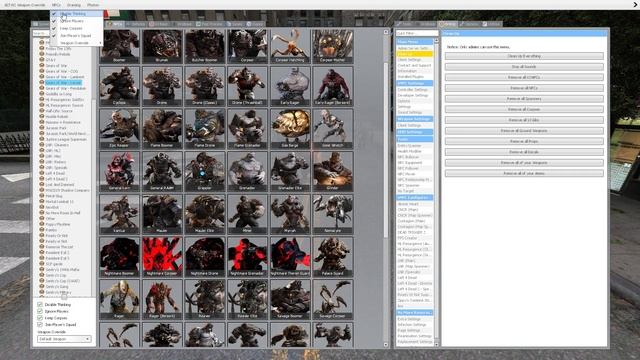
Task: Click the icon beside Mortal Kombat 11
Action: tap(42, 201)
